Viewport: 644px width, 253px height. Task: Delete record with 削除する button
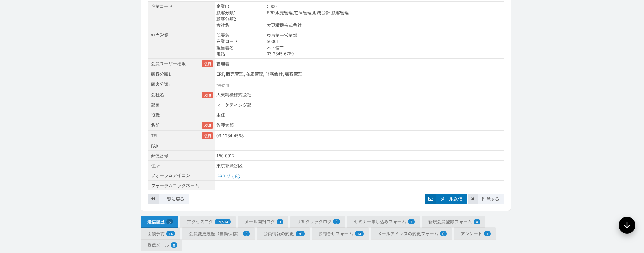(485, 199)
